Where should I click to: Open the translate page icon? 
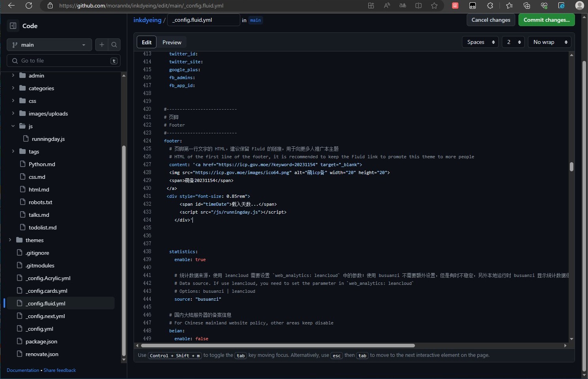[x=403, y=6]
